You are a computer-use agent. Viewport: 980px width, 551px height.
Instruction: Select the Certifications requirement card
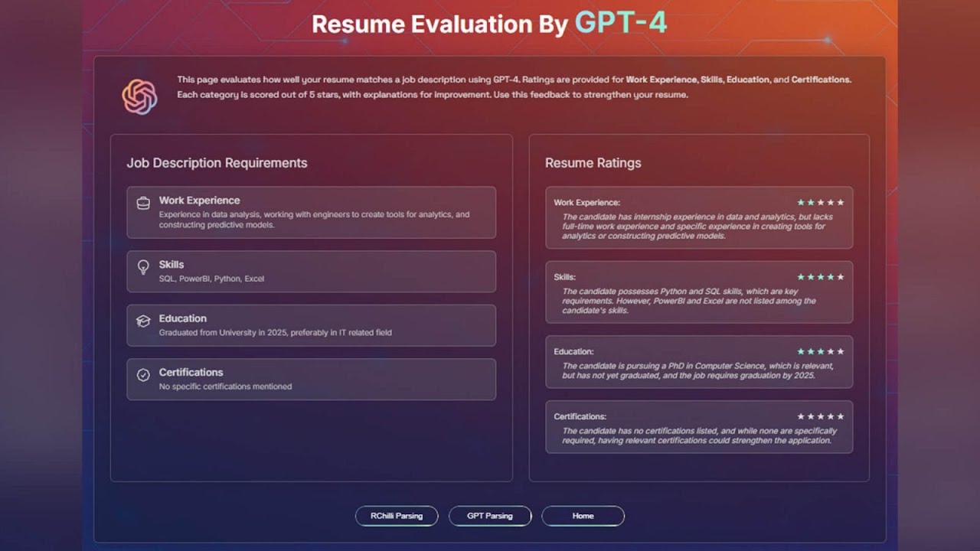311,379
